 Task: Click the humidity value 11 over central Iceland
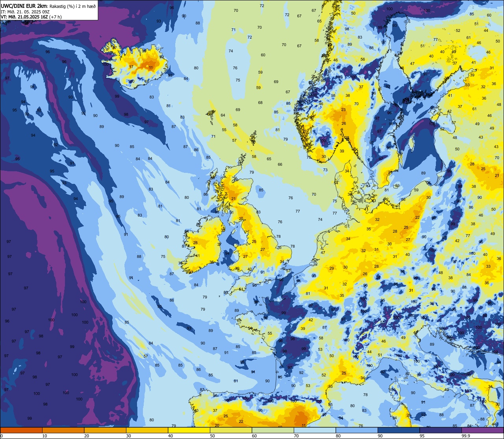pyautogui.click(x=151, y=67)
